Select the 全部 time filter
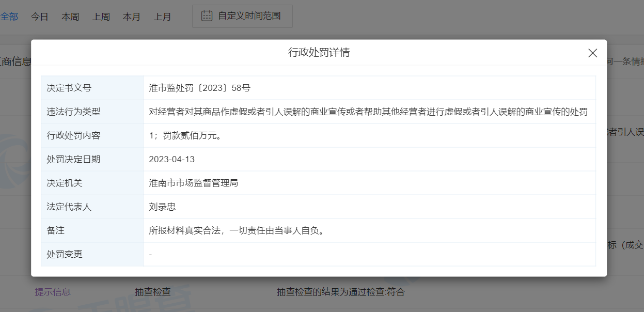 click(x=9, y=17)
